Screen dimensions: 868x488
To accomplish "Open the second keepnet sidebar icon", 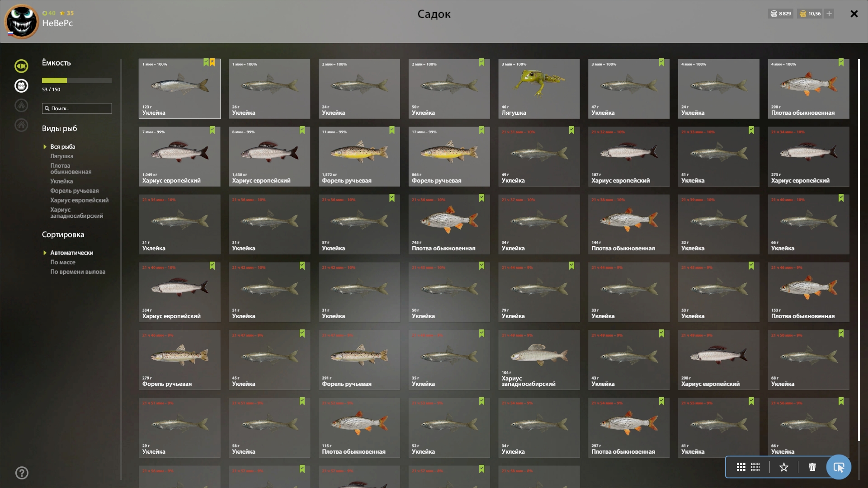I will point(21,86).
